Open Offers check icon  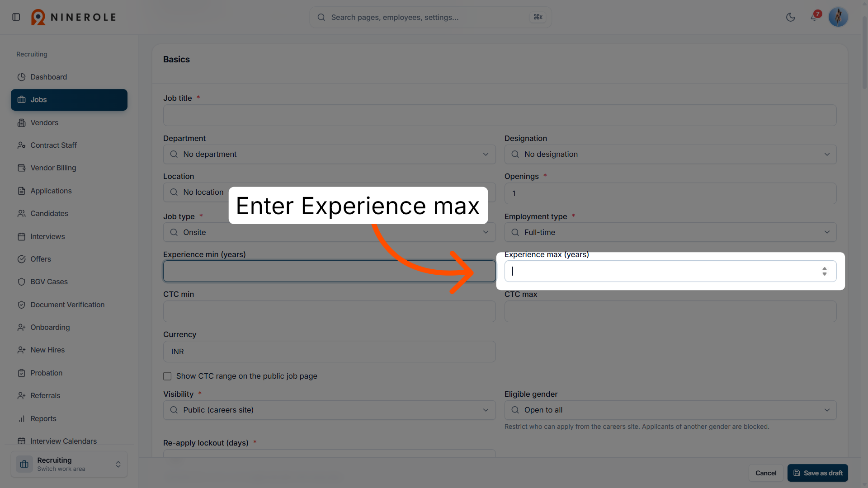tap(21, 259)
